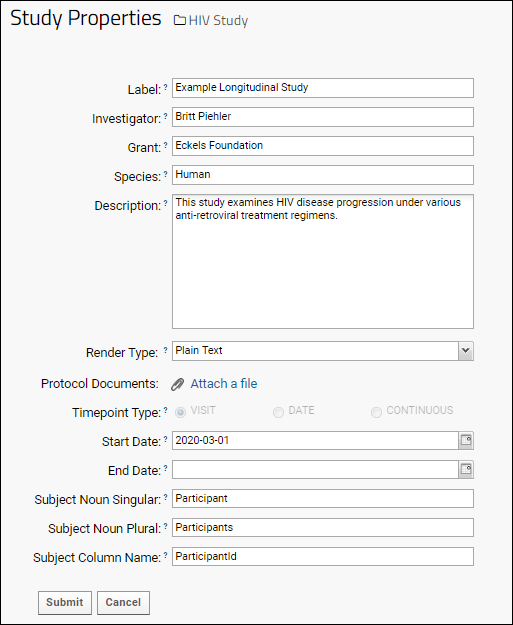Viewport: 513px width, 625px height.
Task: Click help question mark beside Timepoint Type
Action: [165, 409]
